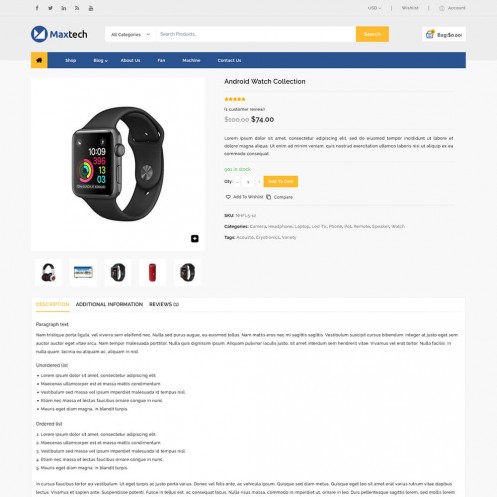Enlarge the product image with zoom icon
The height and width of the screenshot is (497, 497).
coord(195,239)
